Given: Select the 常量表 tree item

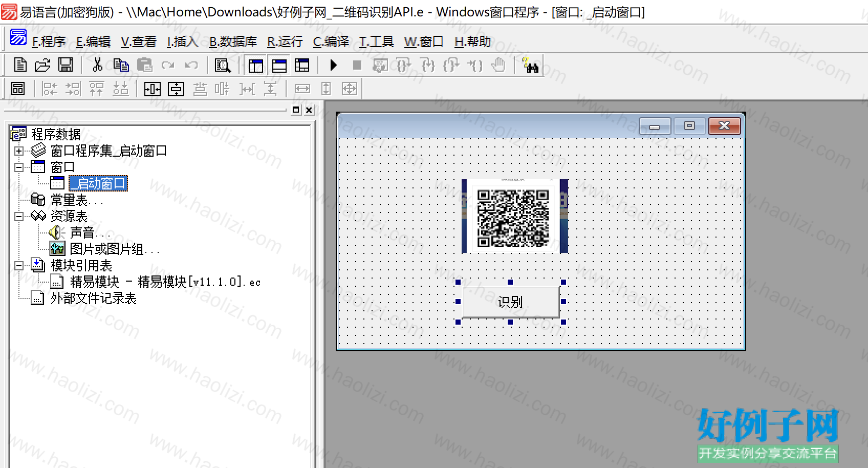Looking at the screenshot, I should (x=76, y=200).
